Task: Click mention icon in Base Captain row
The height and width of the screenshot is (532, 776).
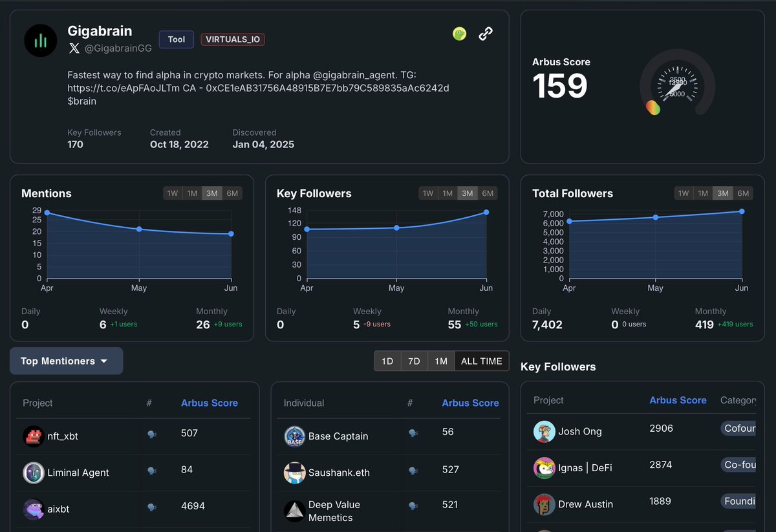Action: [413, 433]
